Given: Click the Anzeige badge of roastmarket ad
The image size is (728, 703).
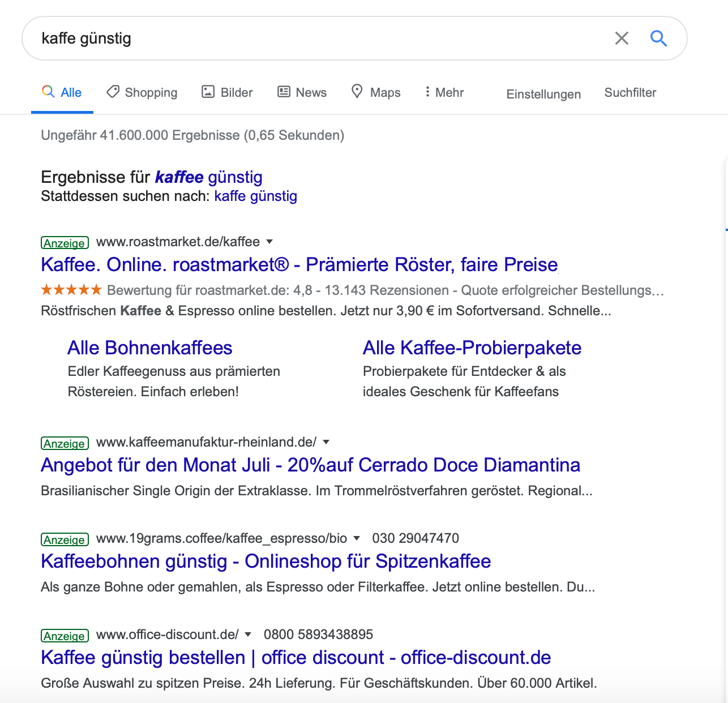Looking at the screenshot, I should point(65,243).
